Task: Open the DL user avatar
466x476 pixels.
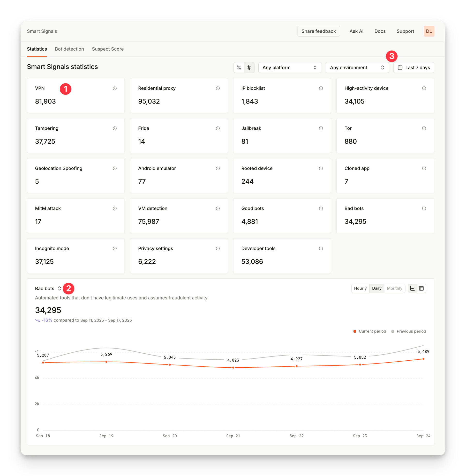Action: point(428,31)
